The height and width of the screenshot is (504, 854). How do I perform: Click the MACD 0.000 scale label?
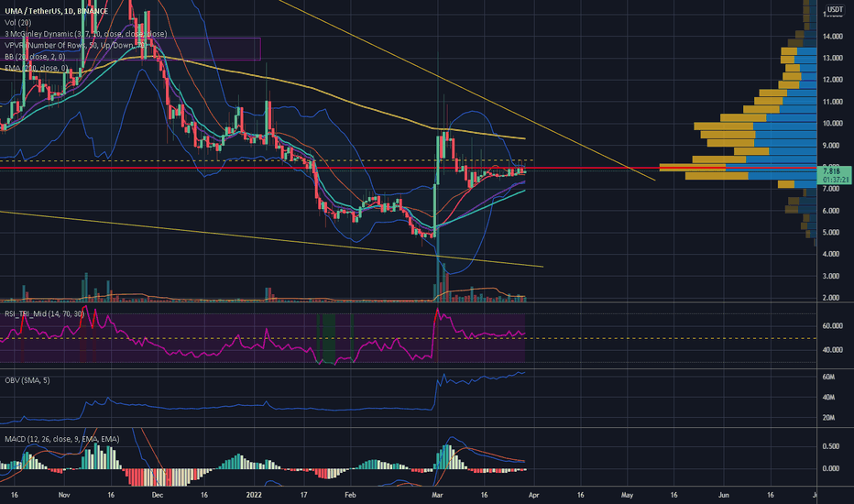pos(830,468)
